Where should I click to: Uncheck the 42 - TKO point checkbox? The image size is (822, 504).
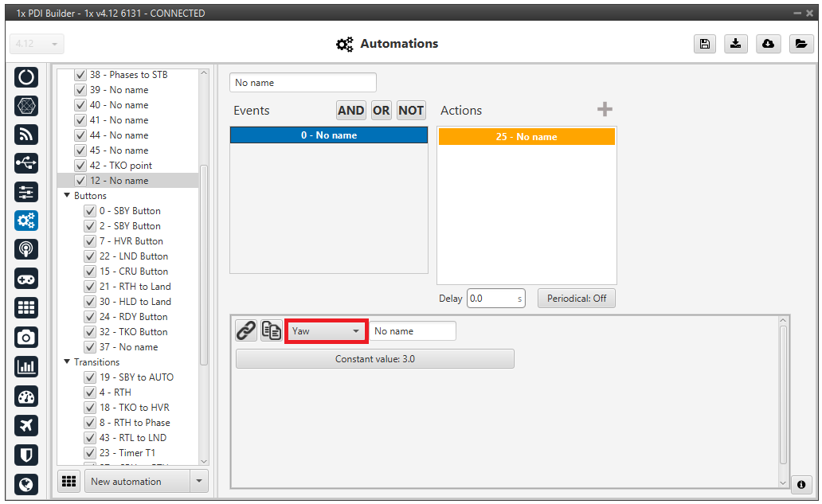[x=80, y=166]
